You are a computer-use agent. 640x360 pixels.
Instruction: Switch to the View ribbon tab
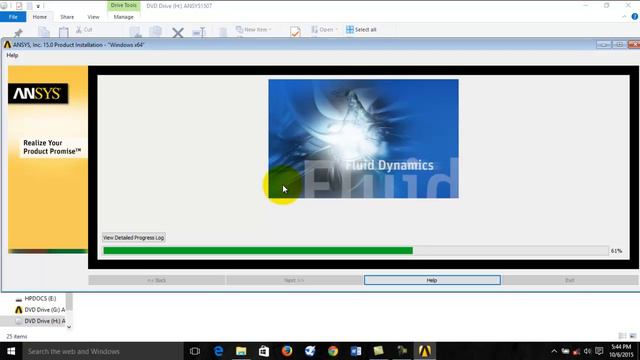(93, 17)
